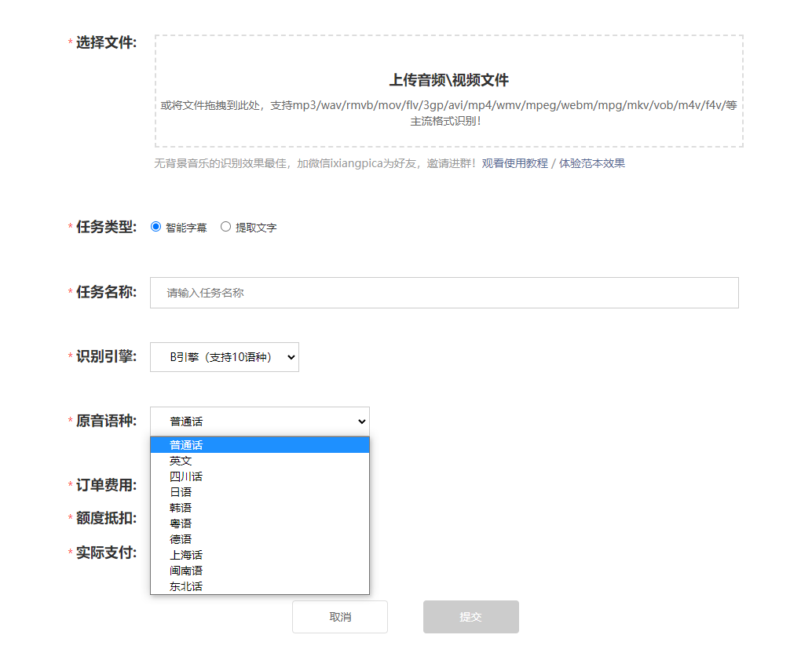Collapse the 原音语种 dropdown
This screenshot has height=653, width=812.
coord(259,421)
